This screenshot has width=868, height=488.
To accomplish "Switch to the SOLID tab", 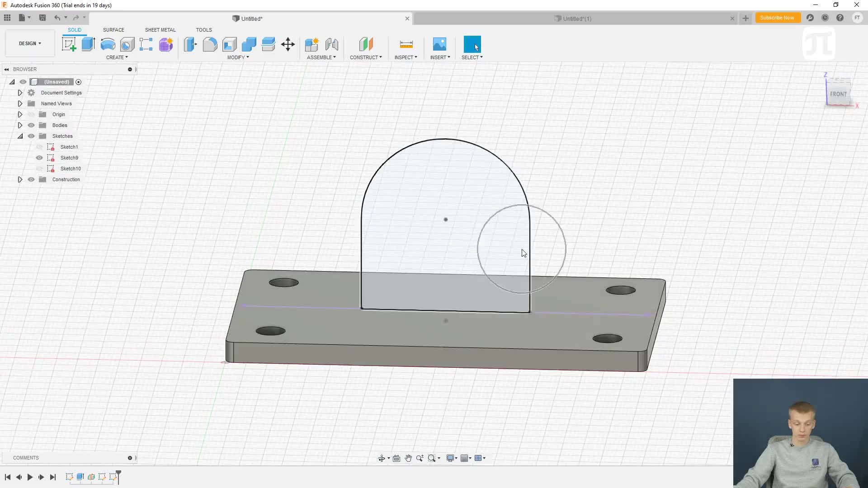I will point(75,30).
